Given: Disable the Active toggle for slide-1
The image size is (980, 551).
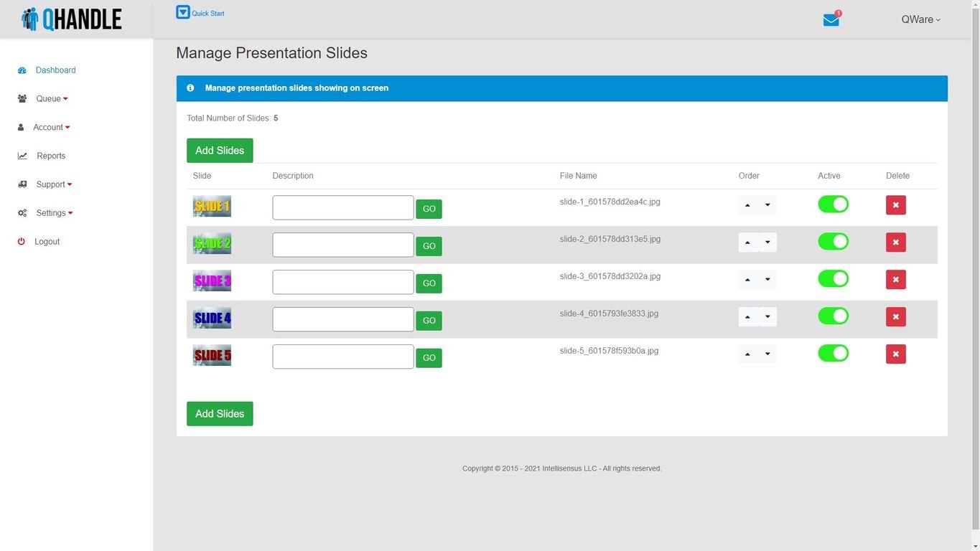Looking at the screenshot, I should pyautogui.click(x=833, y=204).
